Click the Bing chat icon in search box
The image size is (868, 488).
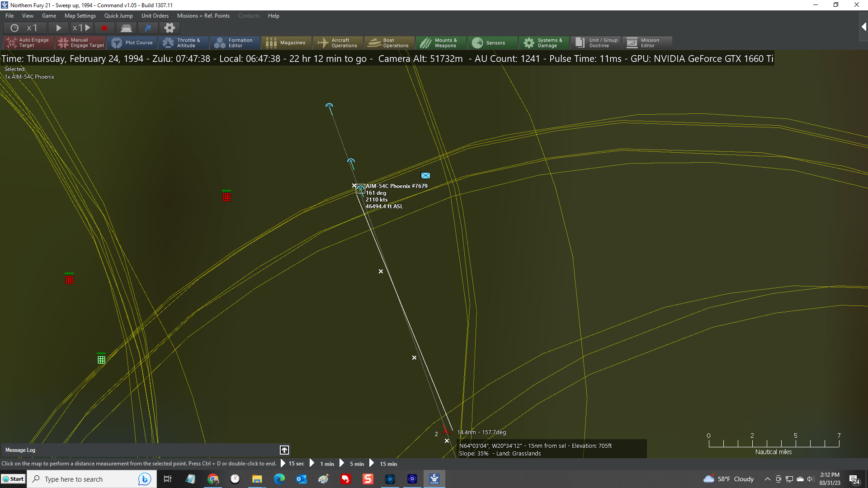[145, 479]
